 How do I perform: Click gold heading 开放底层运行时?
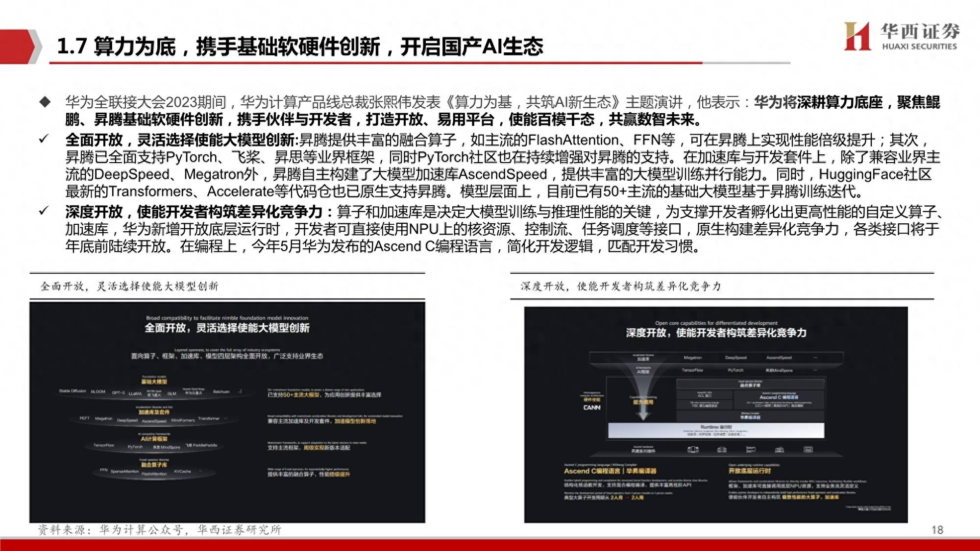point(749,471)
